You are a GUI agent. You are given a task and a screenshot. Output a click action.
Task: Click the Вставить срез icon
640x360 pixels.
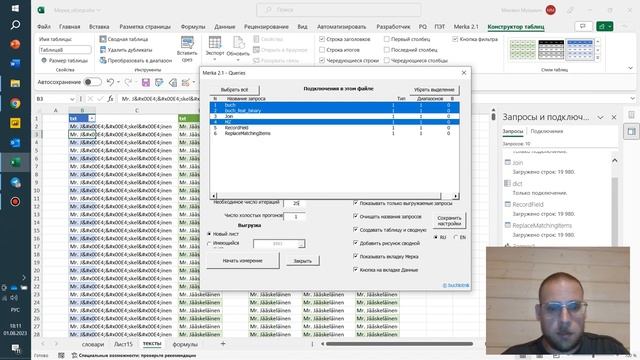[x=187, y=42]
